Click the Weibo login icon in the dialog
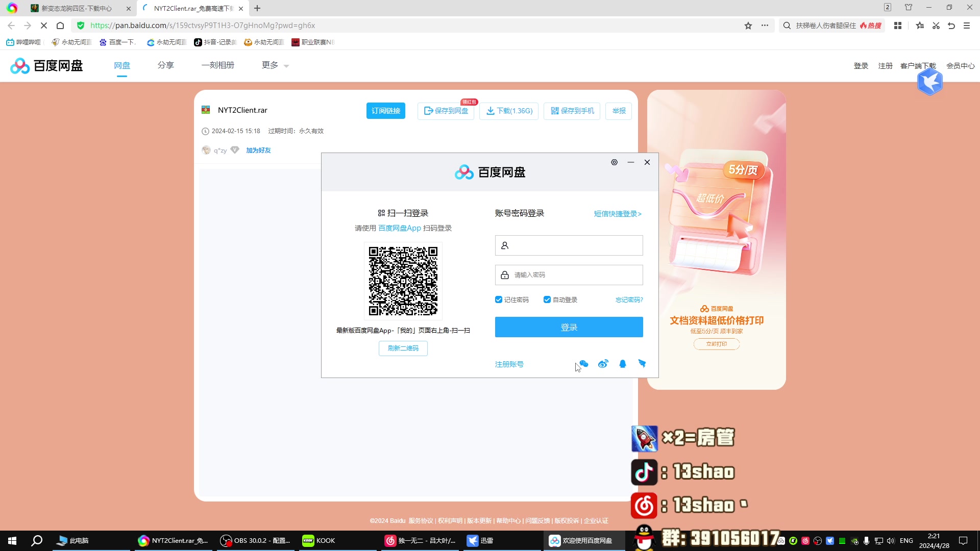 point(603,364)
